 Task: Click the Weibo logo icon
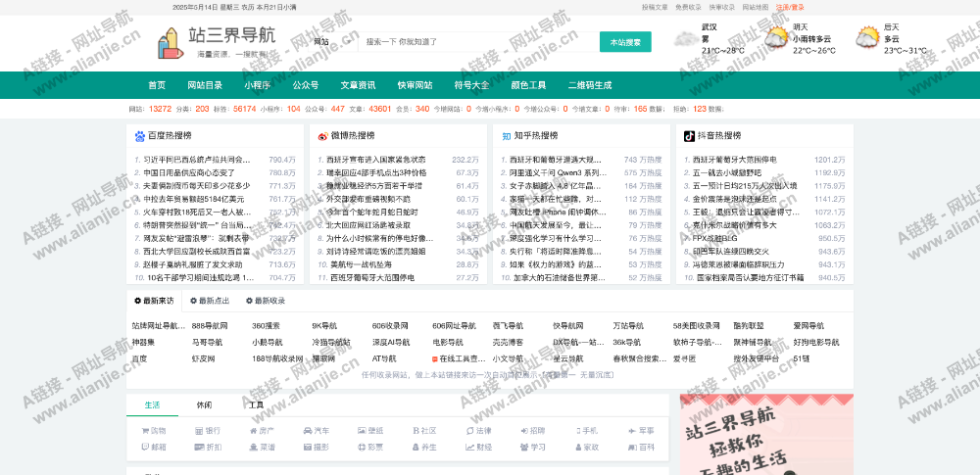(x=322, y=136)
